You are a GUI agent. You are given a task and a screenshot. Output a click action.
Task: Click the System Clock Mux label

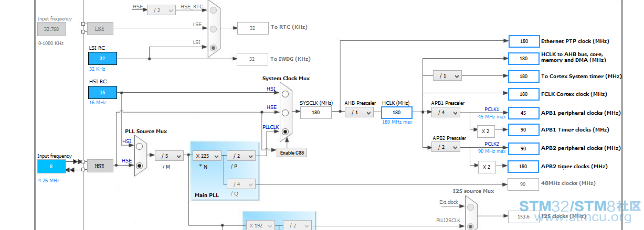click(x=286, y=79)
